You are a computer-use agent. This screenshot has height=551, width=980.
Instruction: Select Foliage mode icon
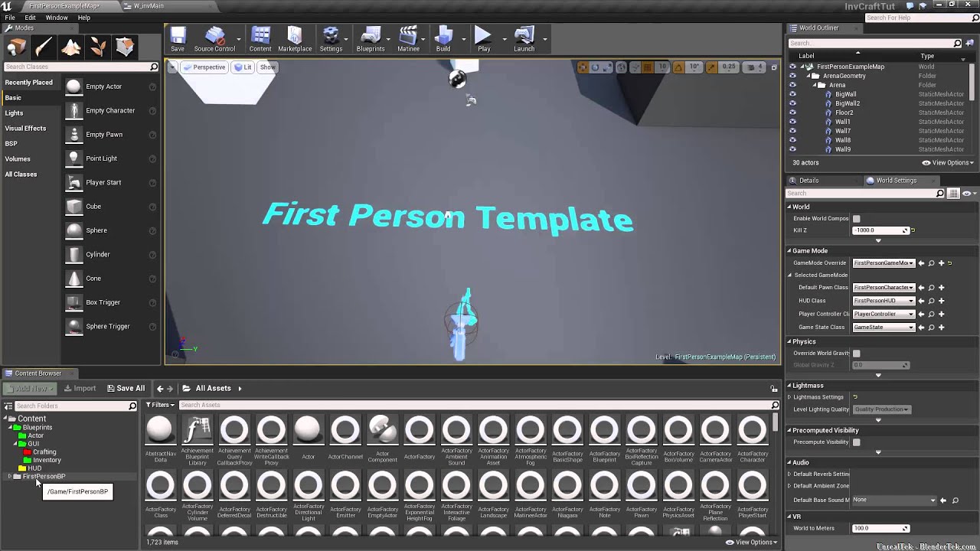(x=98, y=47)
